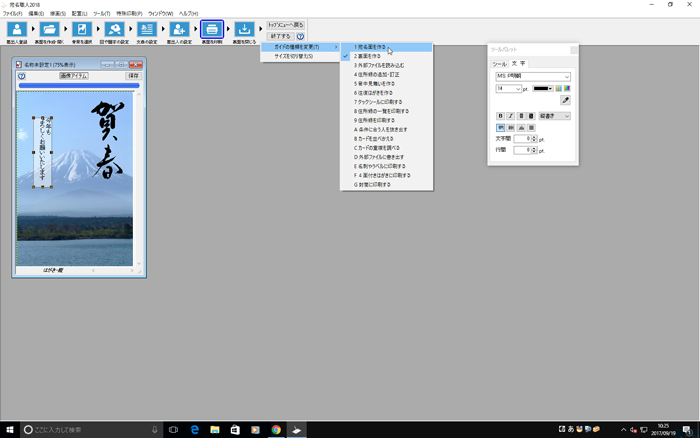Pick a color with the eyedropper icon

point(565,101)
